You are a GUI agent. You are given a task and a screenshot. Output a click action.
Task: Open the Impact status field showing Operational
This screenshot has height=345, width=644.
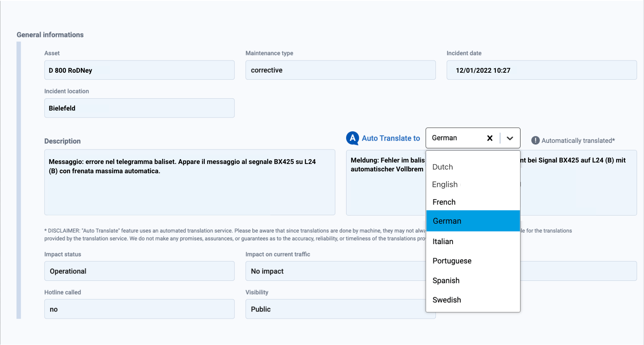[139, 271]
